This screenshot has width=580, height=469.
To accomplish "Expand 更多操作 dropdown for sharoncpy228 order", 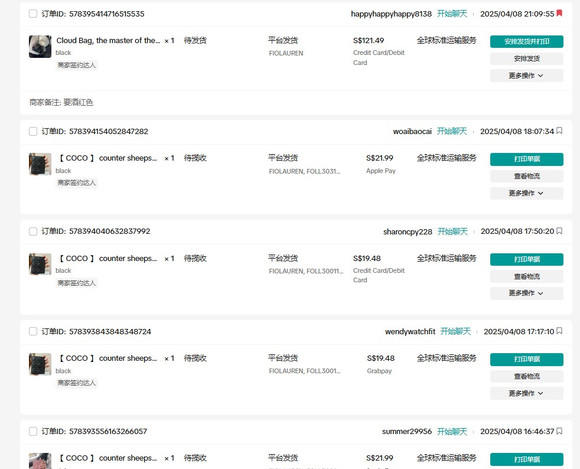I will (x=526, y=293).
